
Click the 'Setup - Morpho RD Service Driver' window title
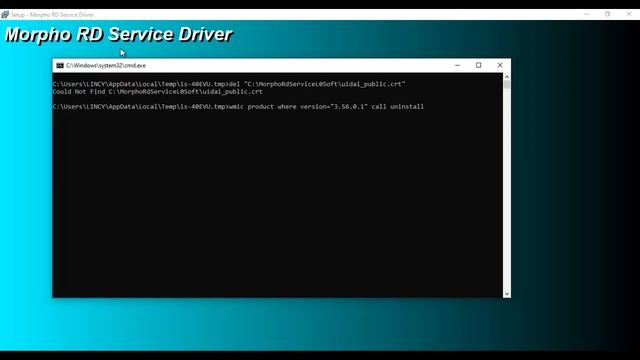(52, 15)
